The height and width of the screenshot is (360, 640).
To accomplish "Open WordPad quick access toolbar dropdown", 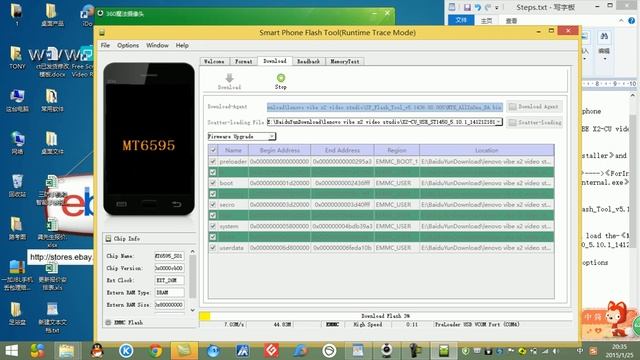I will [497, 7].
